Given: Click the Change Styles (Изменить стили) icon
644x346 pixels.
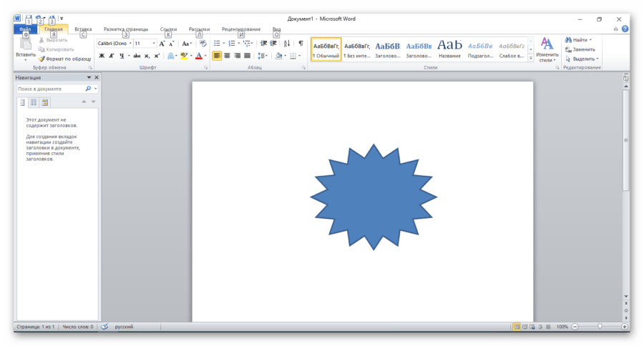Looking at the screenshot, I should pos(547,49).
